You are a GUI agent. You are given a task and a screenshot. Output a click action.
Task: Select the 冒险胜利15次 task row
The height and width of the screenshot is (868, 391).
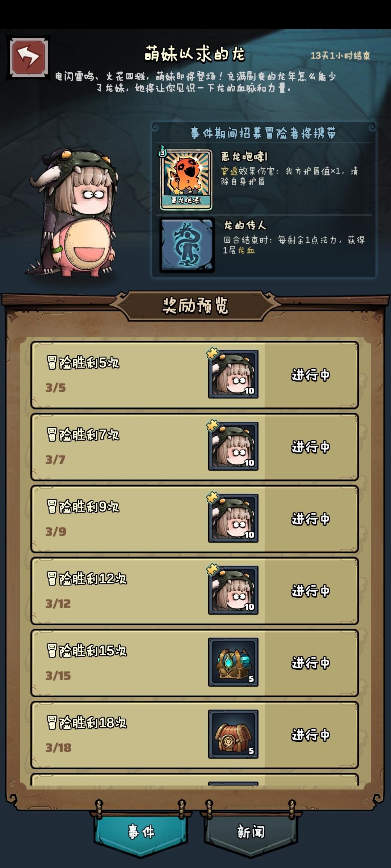point(195,663)
